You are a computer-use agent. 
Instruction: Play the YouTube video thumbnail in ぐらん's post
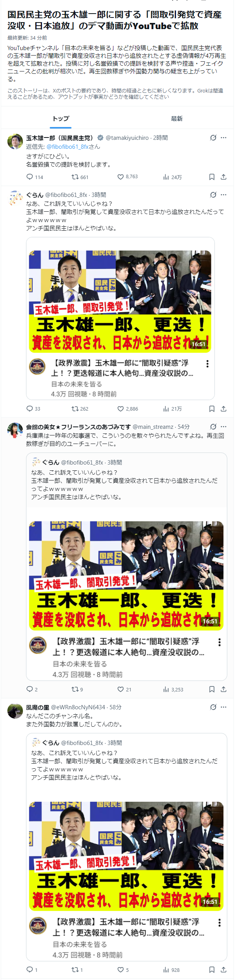point(120,301)
